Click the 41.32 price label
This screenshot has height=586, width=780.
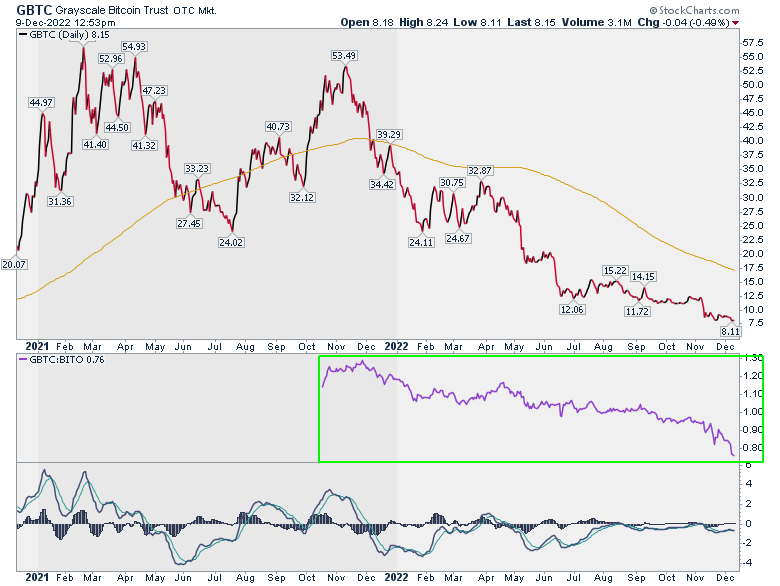pyautogui.click(x=144, y=146)
